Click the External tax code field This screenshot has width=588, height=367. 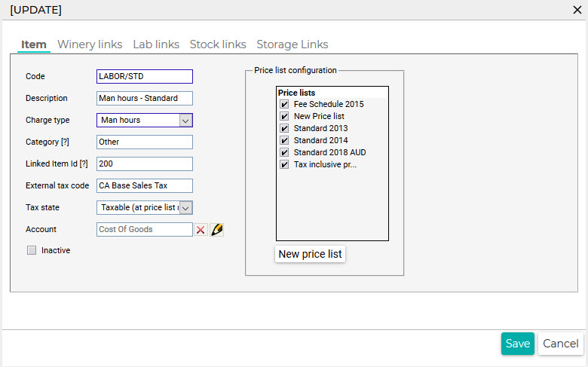pyautogui.click(x=145, y=186)
